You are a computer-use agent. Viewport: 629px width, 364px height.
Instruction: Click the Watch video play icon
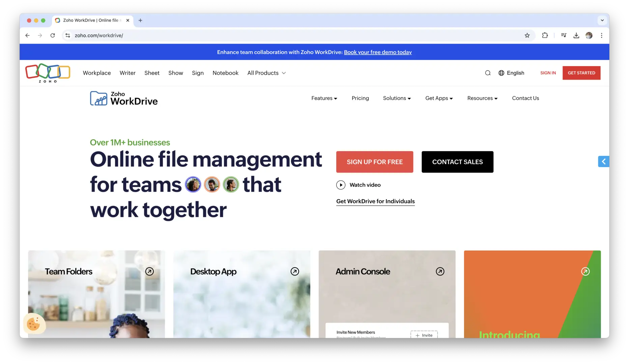341,185
